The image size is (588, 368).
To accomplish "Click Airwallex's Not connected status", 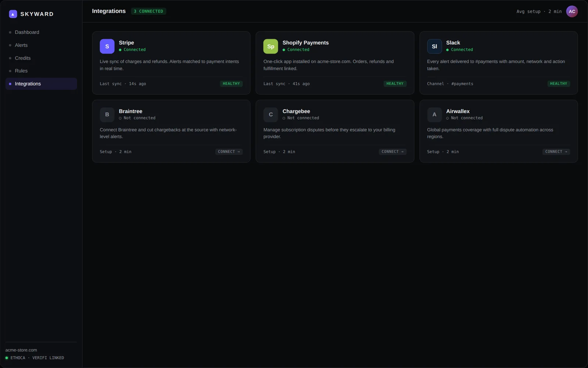I will [x=464, y=118].
